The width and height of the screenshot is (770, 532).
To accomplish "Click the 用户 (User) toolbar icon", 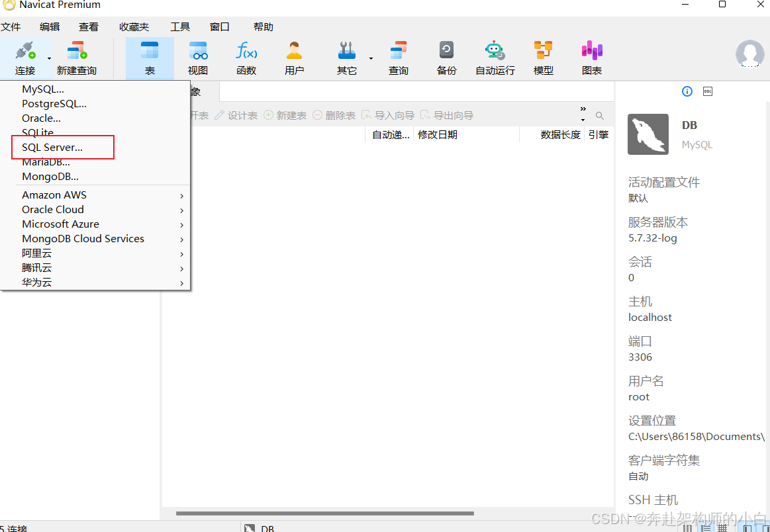I will tap(294, 58).
